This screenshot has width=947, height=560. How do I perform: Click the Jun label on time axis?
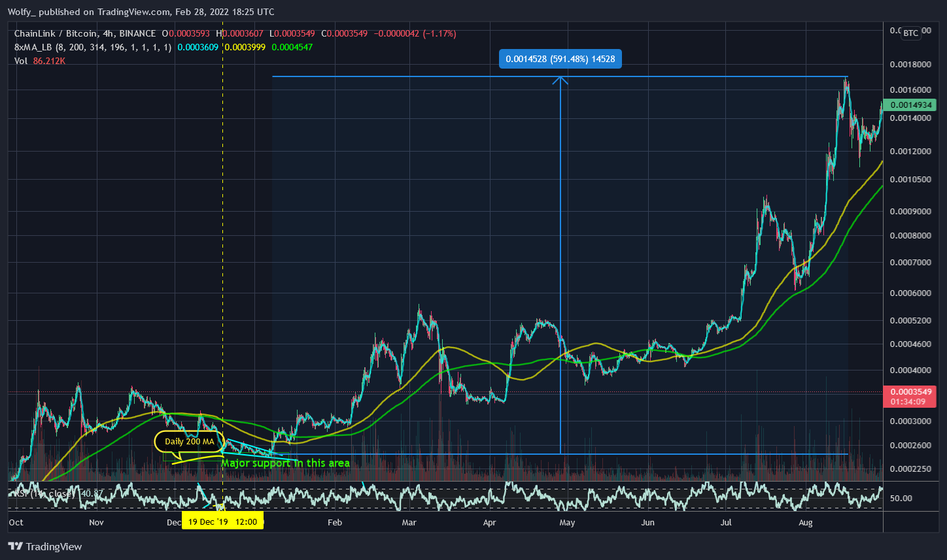647,522
